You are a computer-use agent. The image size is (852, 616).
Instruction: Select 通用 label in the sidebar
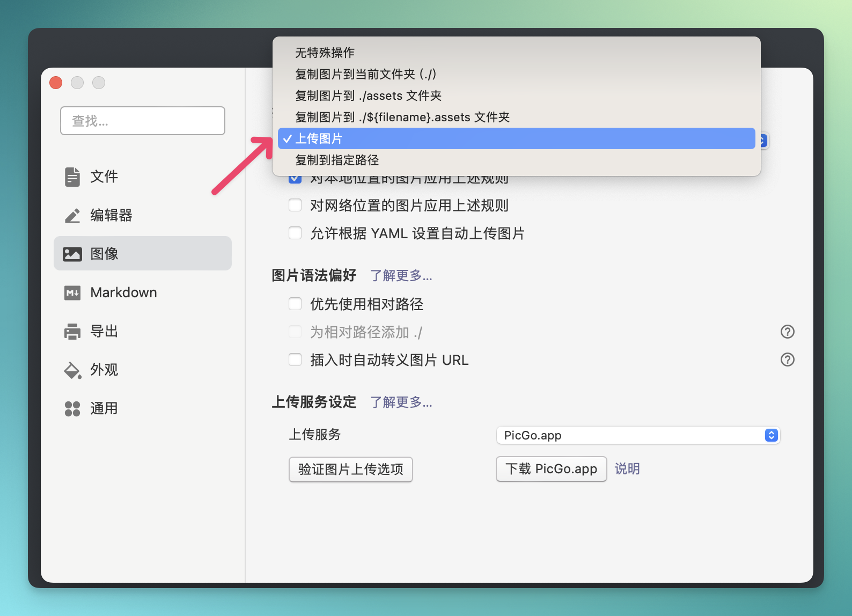(x=104, y=409)
